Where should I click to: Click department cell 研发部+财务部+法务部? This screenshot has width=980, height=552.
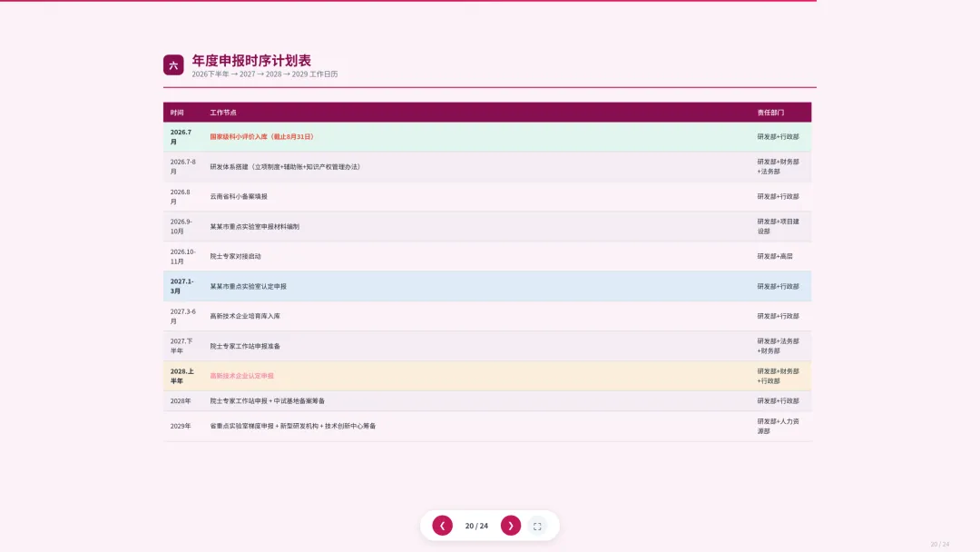click(x=779, y=167)
